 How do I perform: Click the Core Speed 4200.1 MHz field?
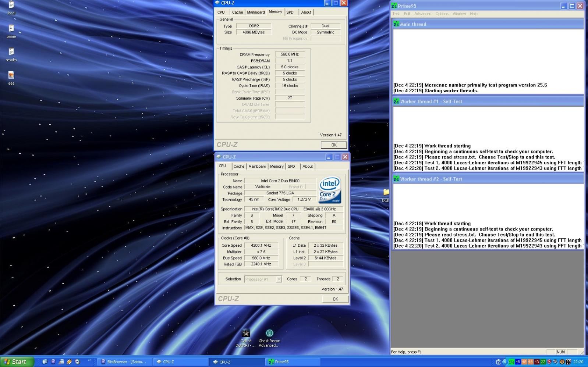pyautogui.click(x=261, y=246)
